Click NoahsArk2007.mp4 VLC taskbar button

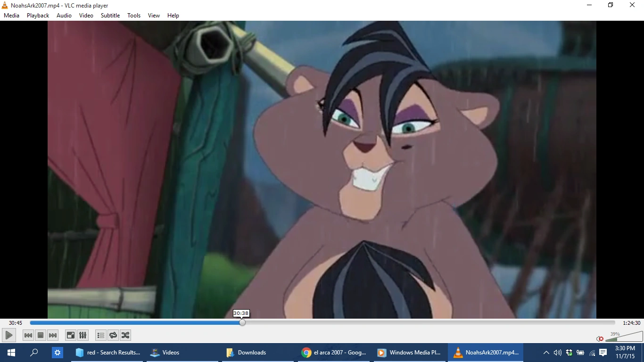(x=486, y=353)
